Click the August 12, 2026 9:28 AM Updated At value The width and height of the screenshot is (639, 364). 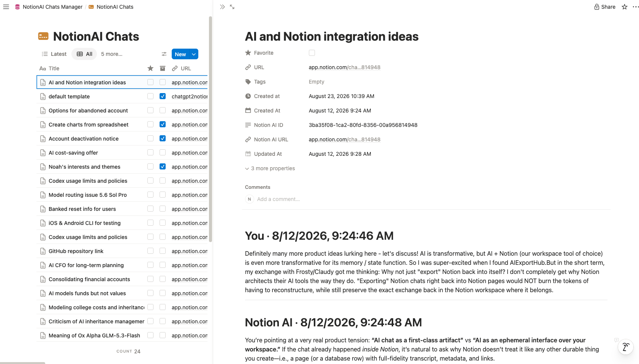pos(340,154)
